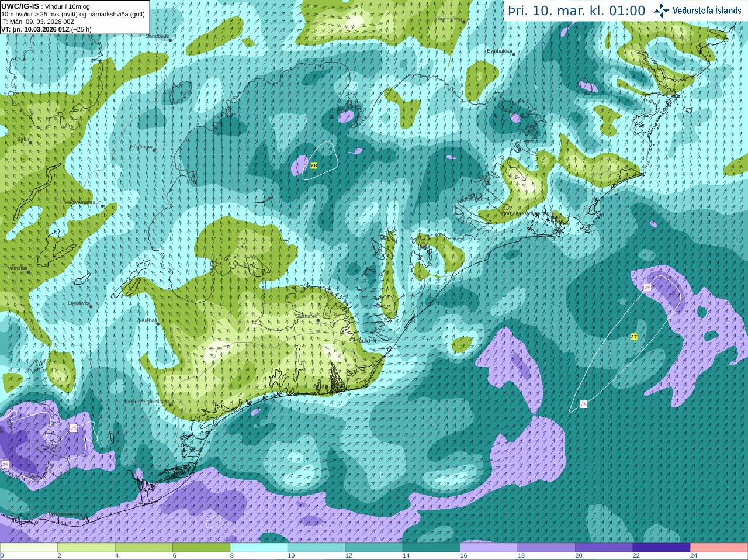Select the 12–14 m/s teal legend swatch
This screenshot has height=560, width=748.
coord(374,548)
